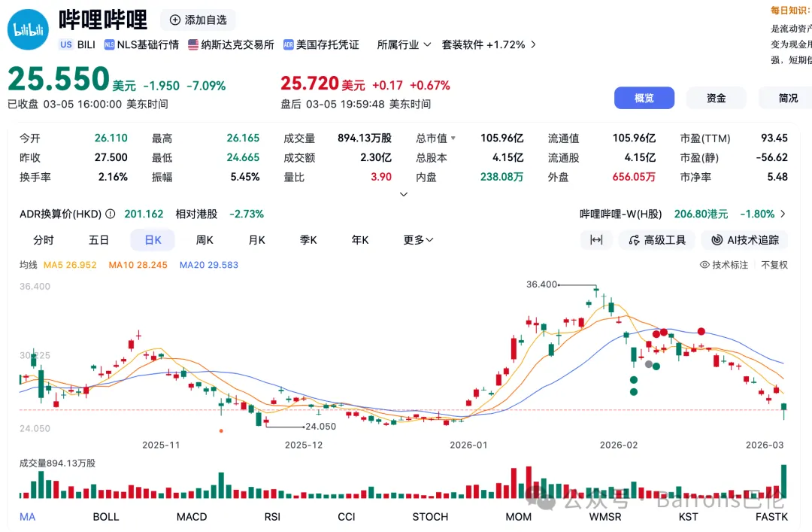Click the 内盘 238.08万 value
The image size is (812, 532).
click(x=501, y=177)
